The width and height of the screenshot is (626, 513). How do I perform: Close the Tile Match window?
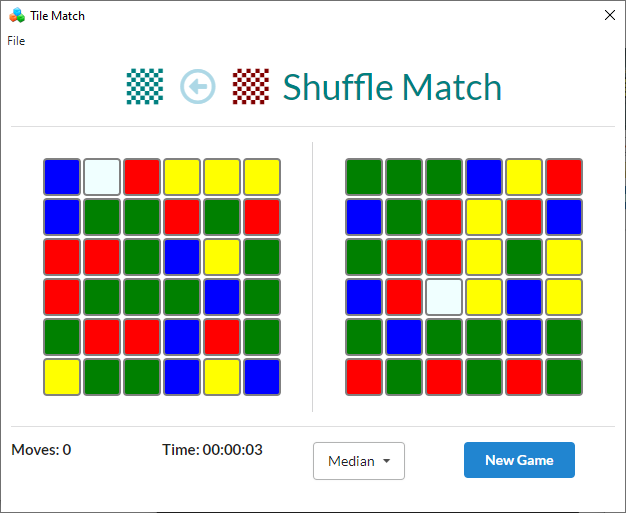pos(609,15)
